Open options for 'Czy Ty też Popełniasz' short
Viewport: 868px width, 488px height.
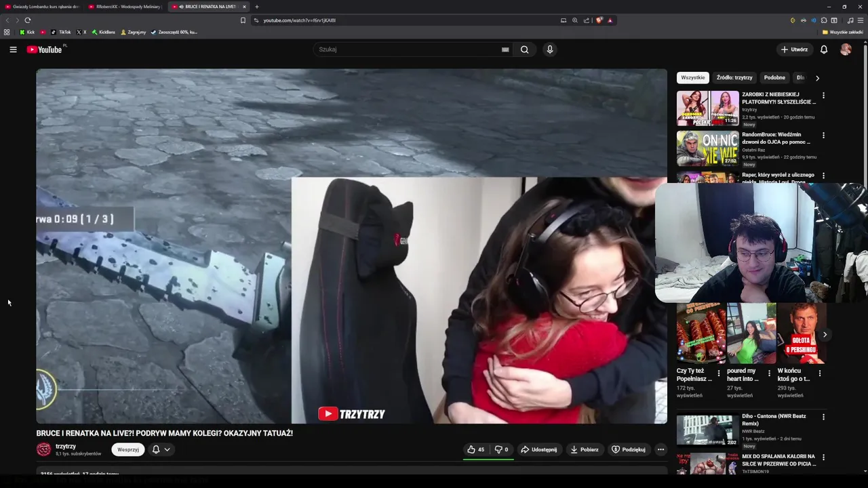click(x=719, y=373)
